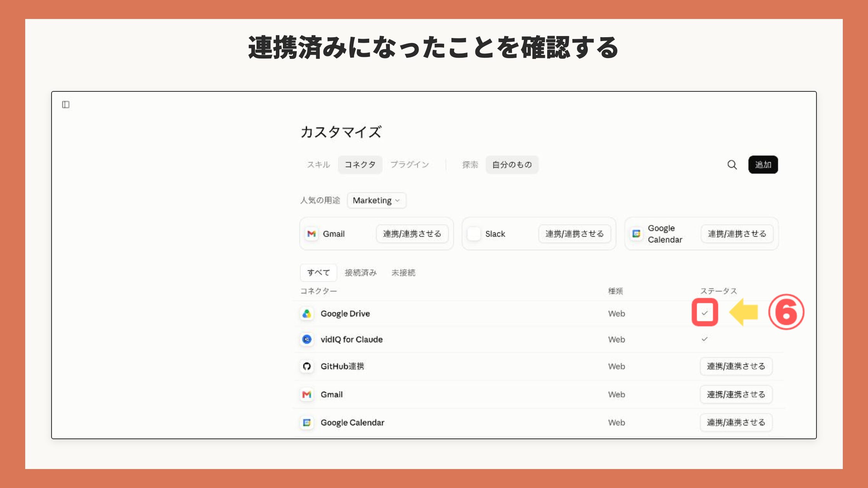The image size is (868, 488).
Task: Filter connectors by 未接続
Action: pos(403,273)
